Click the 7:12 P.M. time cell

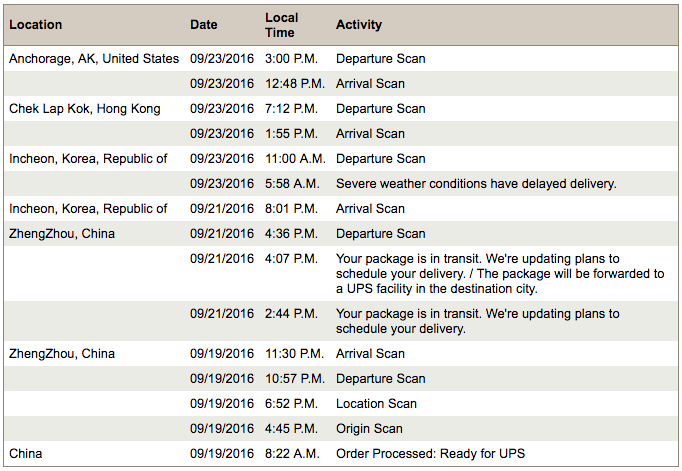[291, 109]
